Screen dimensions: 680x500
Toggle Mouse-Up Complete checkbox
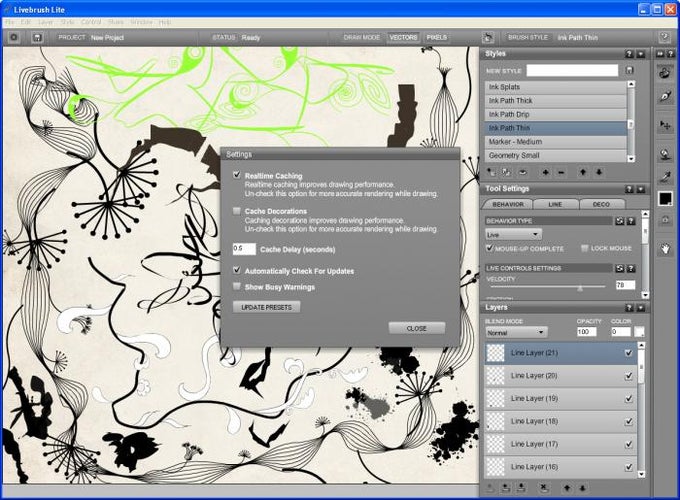pyautogui.click(x=490, y=248)
